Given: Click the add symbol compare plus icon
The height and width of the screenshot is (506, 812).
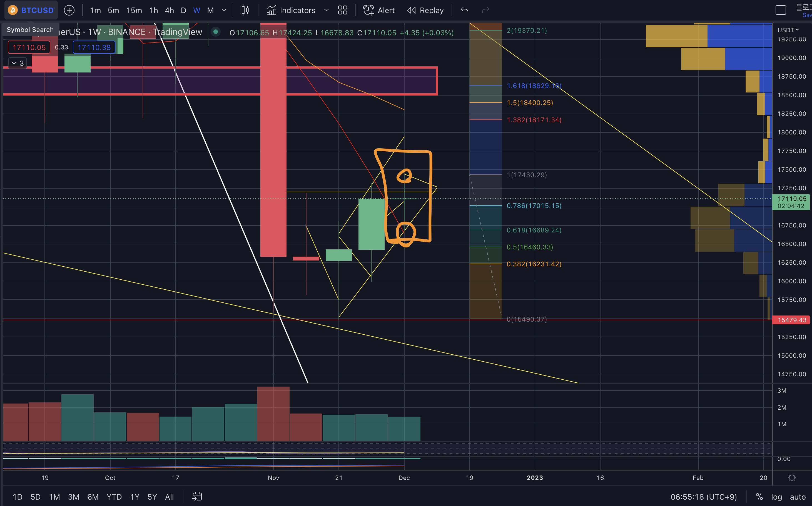Looking at the screenshot, I should [69, 10].
